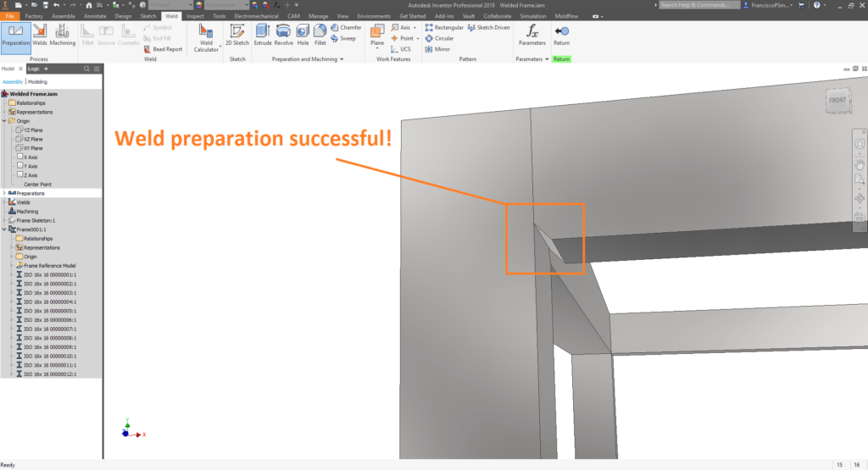The width and height of the screenshot is (868, 470).
Task: Click the Return arrow icon
Action: pyautogui.click(x=561, y=31)
